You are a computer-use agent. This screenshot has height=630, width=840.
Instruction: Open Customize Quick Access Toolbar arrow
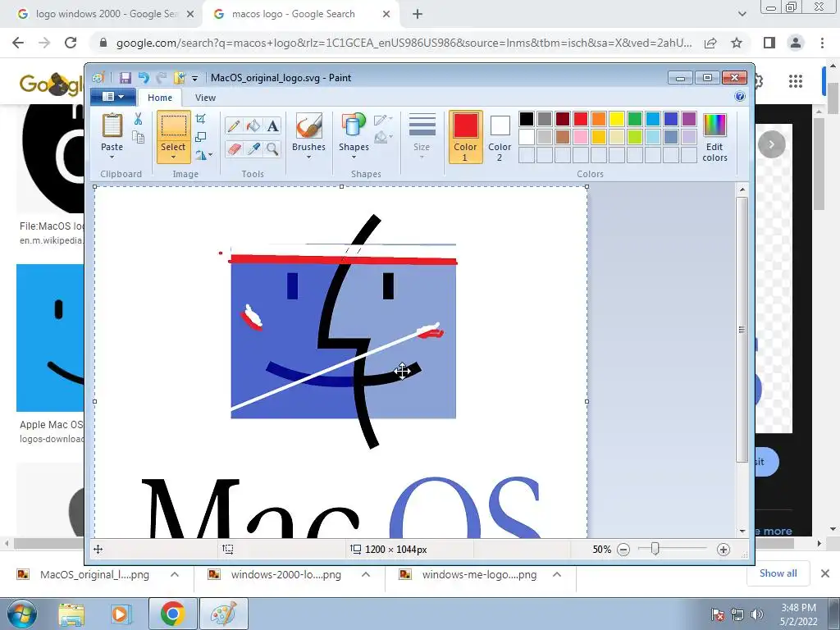pos(195,79)
